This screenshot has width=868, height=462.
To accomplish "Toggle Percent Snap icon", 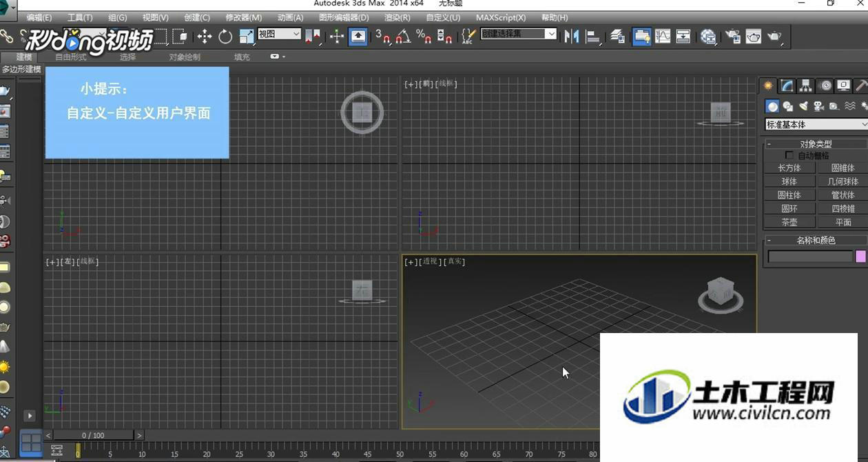I will click(424, 37).
